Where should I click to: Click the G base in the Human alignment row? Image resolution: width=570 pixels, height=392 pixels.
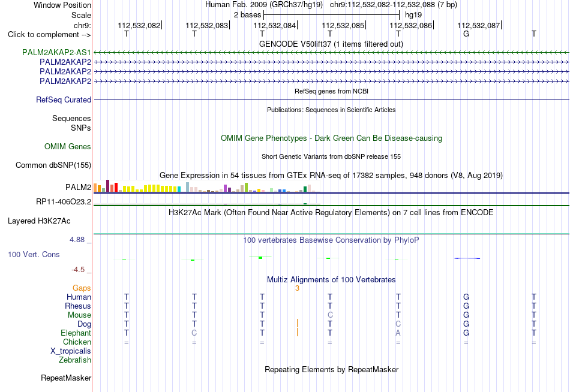466,297
